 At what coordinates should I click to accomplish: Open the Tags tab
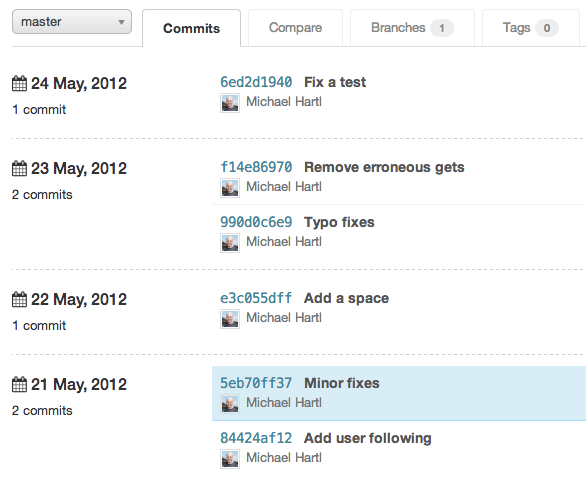531,28
